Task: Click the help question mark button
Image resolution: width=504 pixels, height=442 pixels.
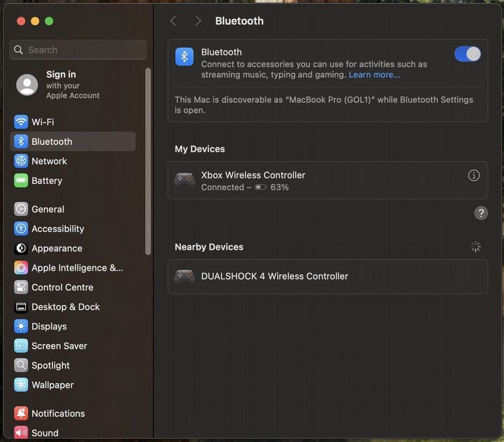Action: point(481,213)
